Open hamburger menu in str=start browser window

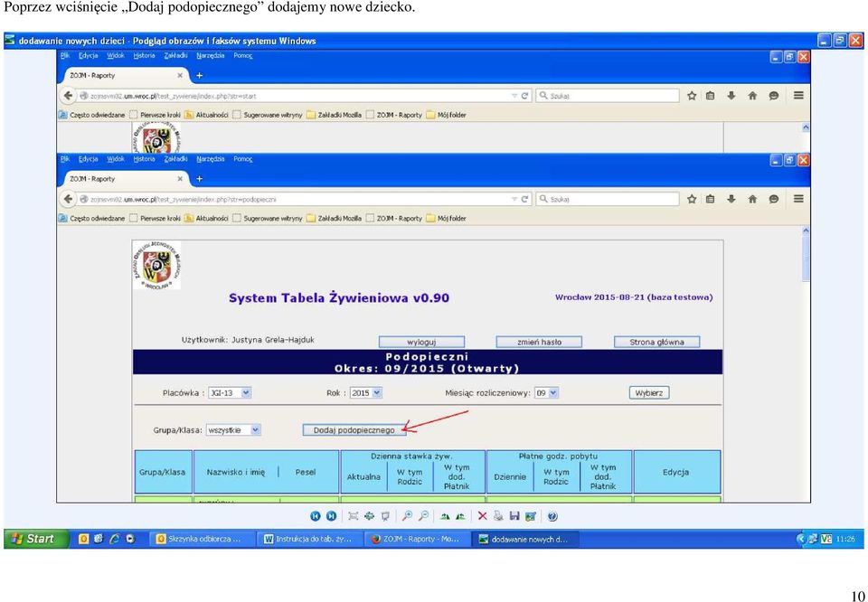pos(798,95)
